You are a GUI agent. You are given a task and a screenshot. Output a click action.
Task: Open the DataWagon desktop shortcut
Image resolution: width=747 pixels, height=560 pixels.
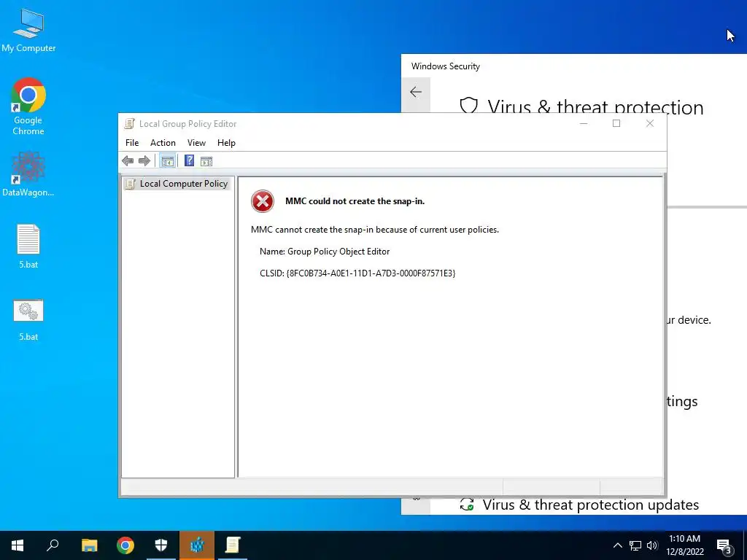[28, 174]
